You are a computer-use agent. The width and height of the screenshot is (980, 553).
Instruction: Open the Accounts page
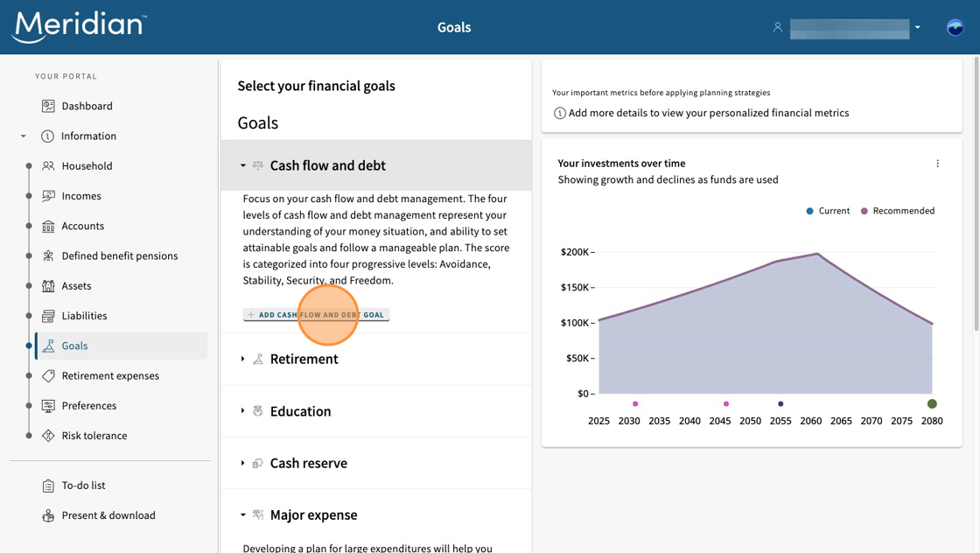click(x=82, y=227)
